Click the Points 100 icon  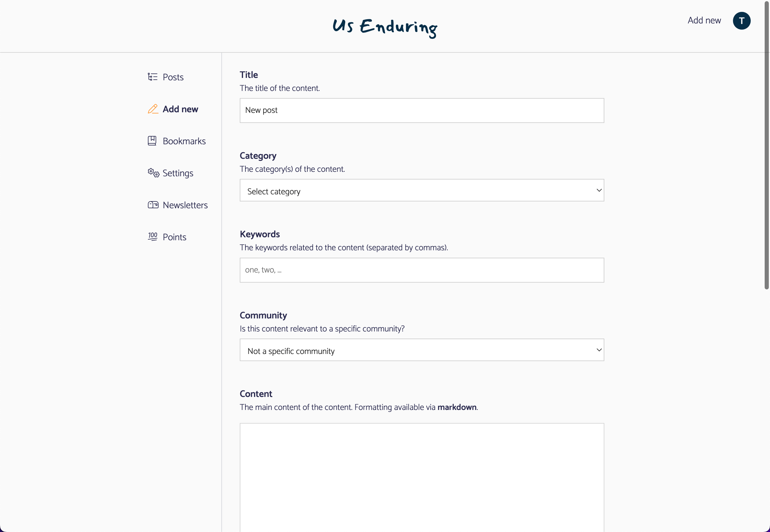[x=153, y=237]
